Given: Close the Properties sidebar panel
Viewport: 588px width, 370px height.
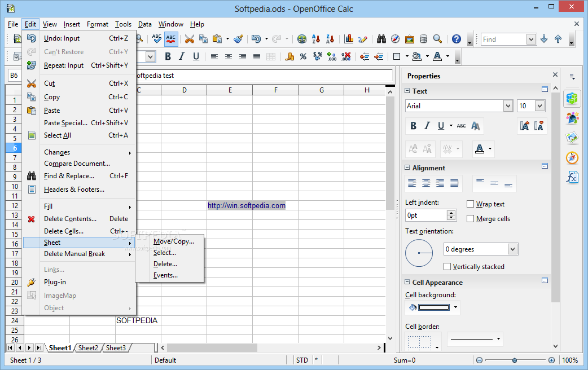Looking at the screenshot, I should click(x=555, y=74).
